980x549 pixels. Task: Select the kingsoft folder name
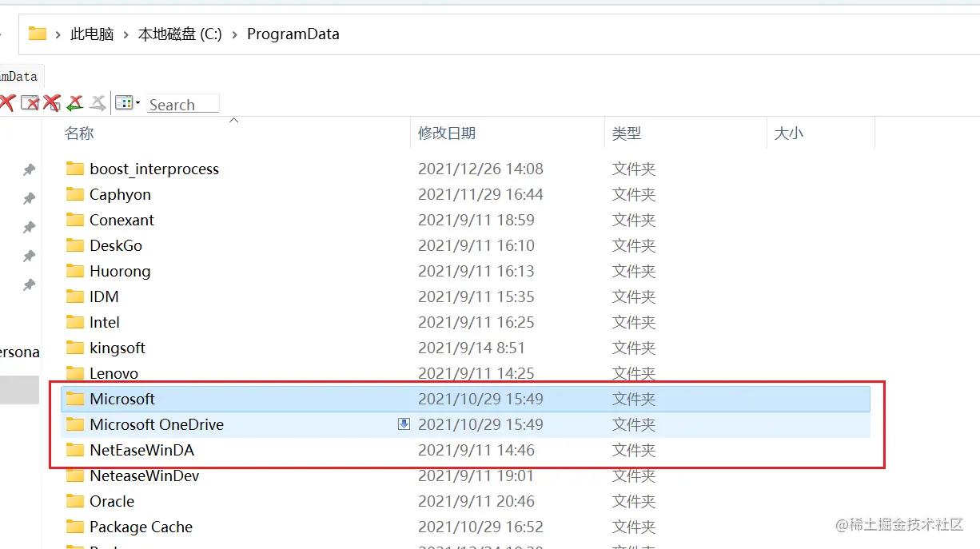click(118, 348)
